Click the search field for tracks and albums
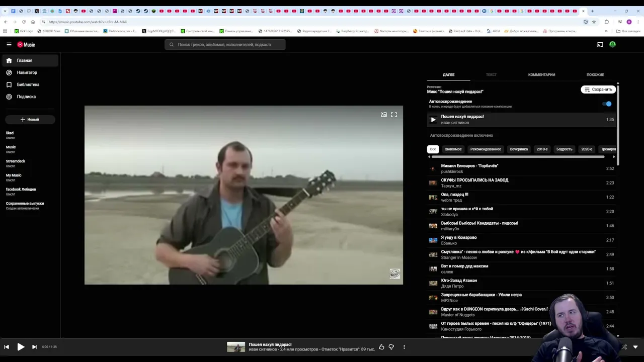The width and height of the screenshot is (644, 362). [225, 45]
